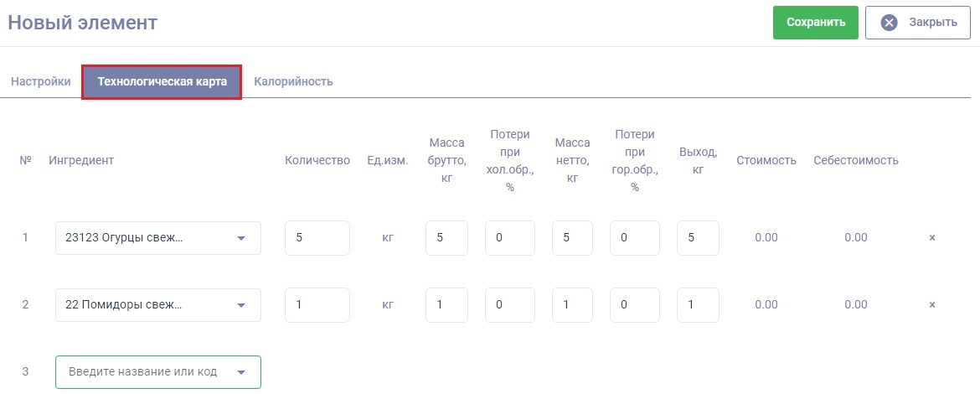980x394 pixels.
Task: Save the new element with Сохранить
Action: pyautogui.click(x=815, y=23)
